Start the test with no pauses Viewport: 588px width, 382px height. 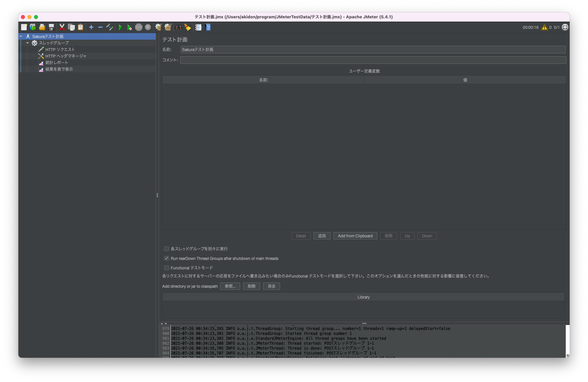coord(130,27)
